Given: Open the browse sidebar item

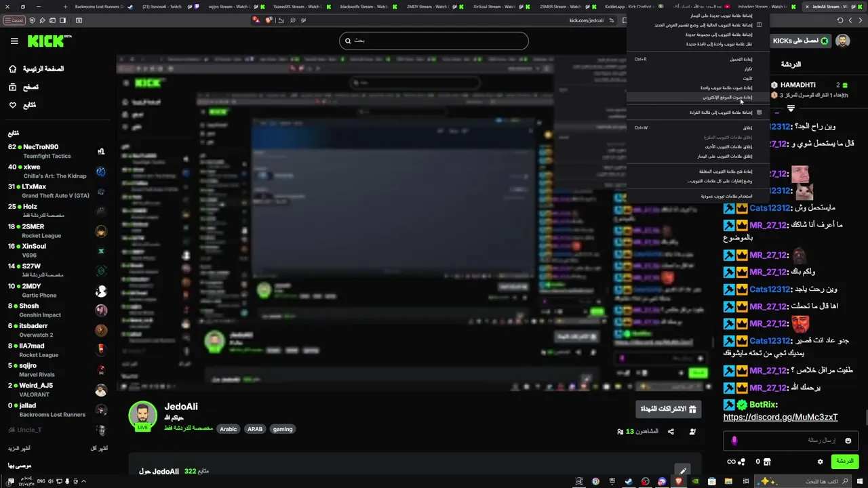Looking at the screenshot, I should (24, 87).
